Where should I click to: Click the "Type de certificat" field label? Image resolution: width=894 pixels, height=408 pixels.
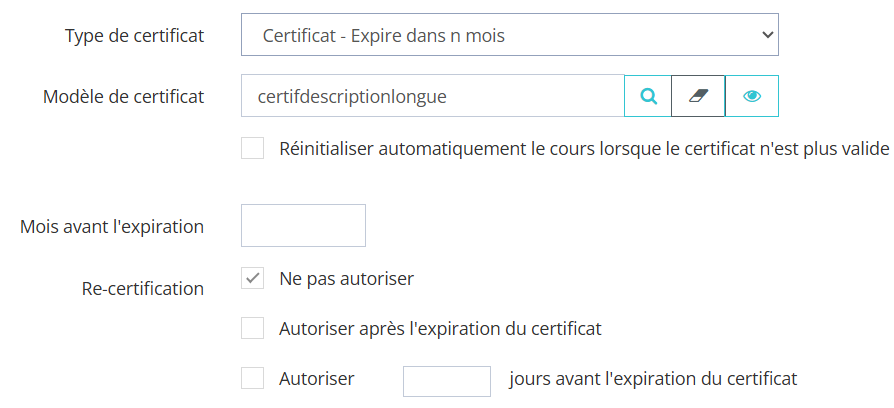click(134, 36)
